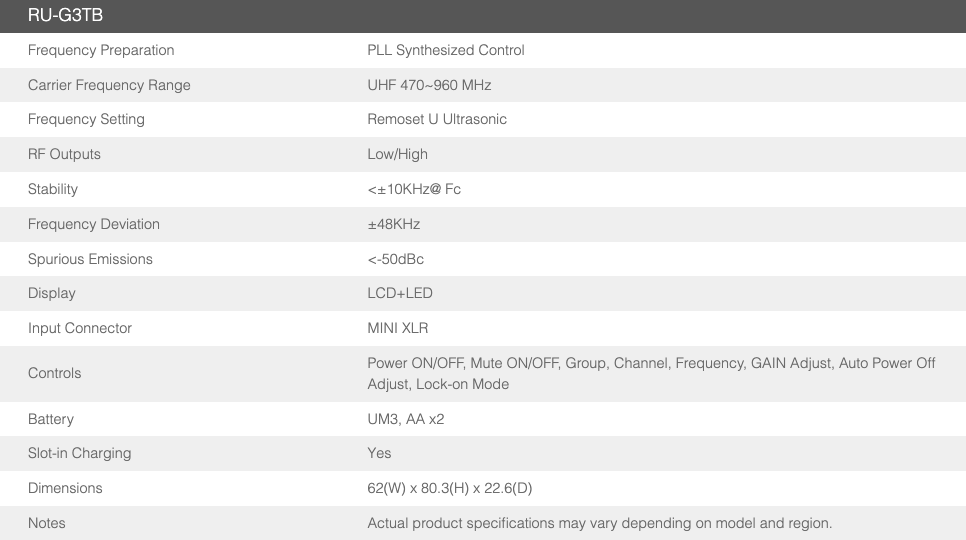
Task: Click the ±48KHz frequency deviation value
Action: pyautogui.click(x=394, y=224)
